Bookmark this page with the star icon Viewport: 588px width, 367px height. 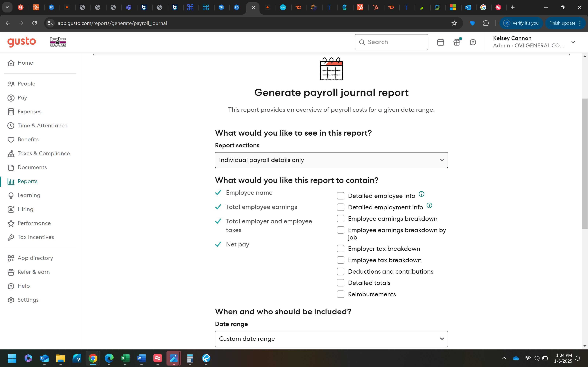454,23
